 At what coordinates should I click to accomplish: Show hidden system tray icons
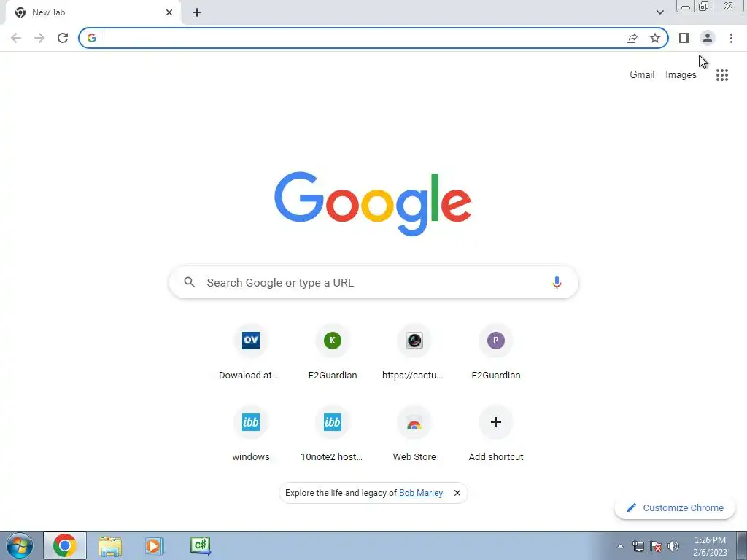coord(620,546)
